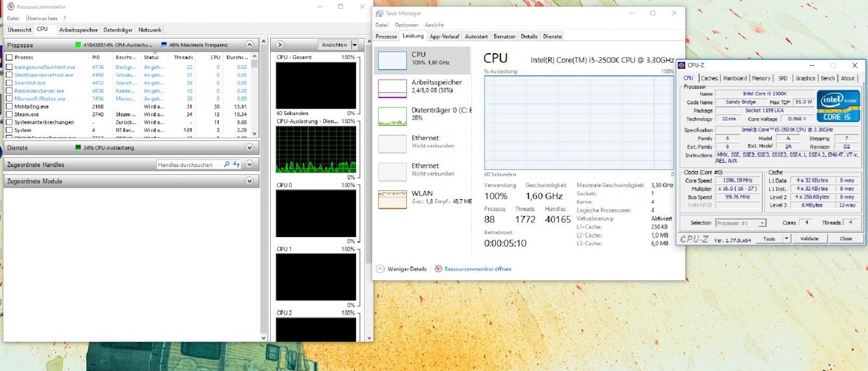
Task: Open the Dienste tab in Task-Manager
Action: coord(552,36)
